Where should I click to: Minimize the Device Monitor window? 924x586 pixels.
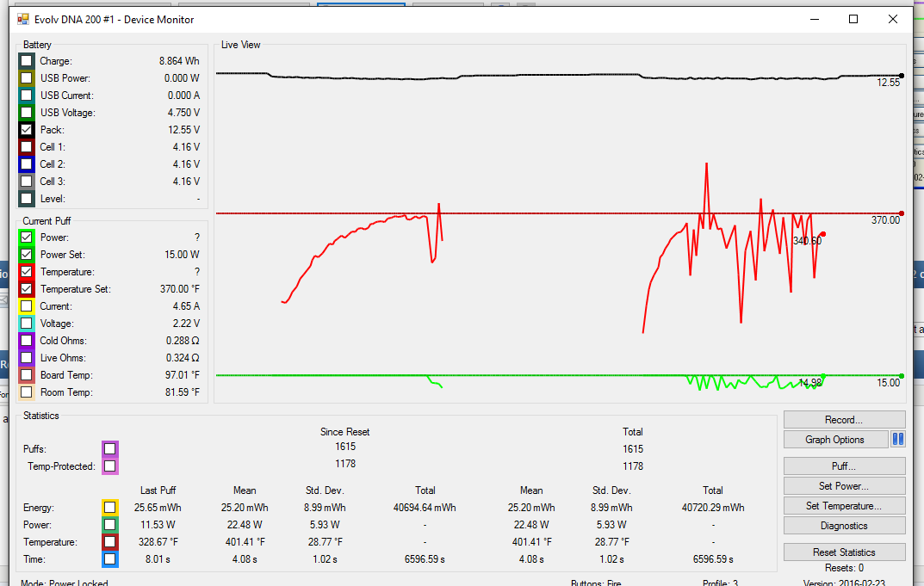815,20
